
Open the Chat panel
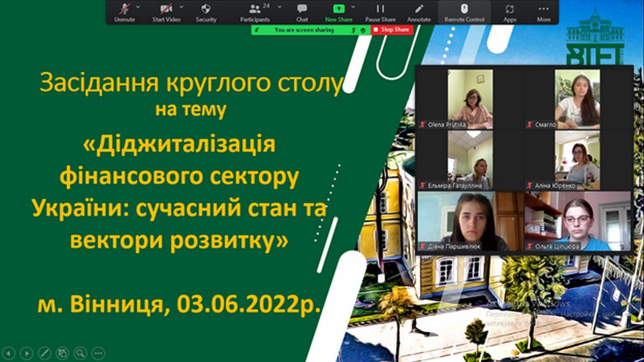pos(302,12)
